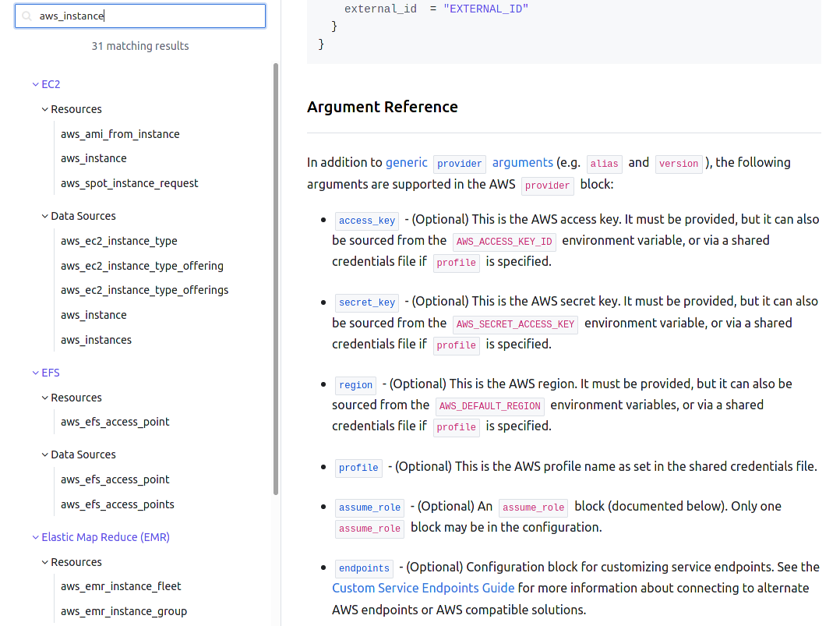Click the region argument anchor

pyautogui.click(x=355, y=385)
